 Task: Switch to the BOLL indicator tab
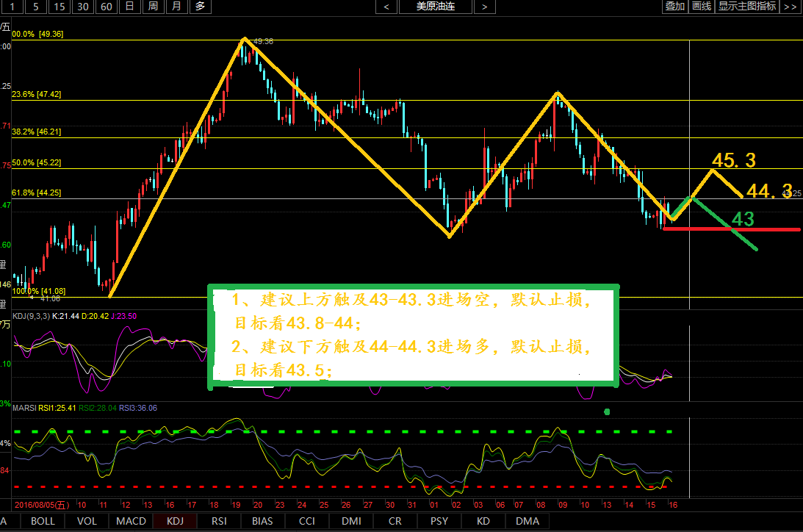coord(43,521)
